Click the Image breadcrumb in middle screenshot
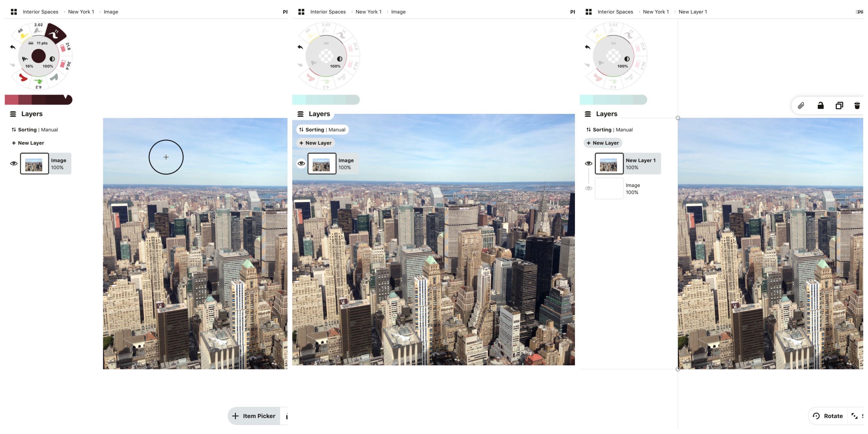This screenshot has height=434, width=868. pyautogui.click(x=398, y=12)
